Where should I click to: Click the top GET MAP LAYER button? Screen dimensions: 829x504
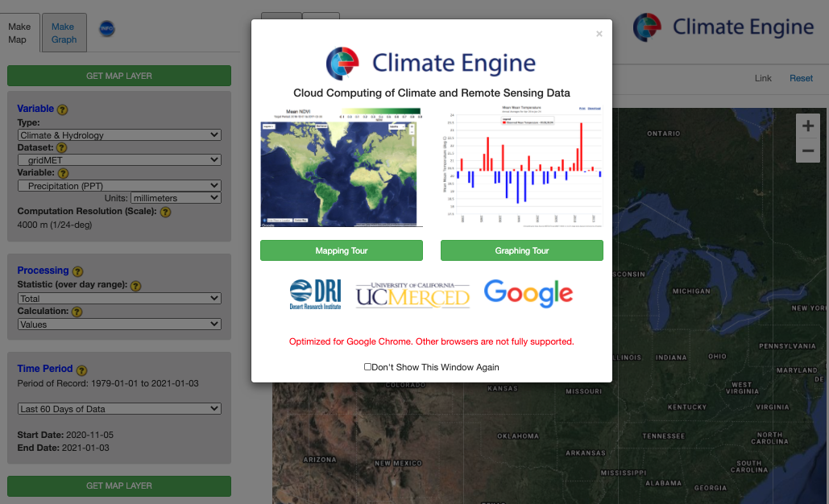tap(119, 76)
